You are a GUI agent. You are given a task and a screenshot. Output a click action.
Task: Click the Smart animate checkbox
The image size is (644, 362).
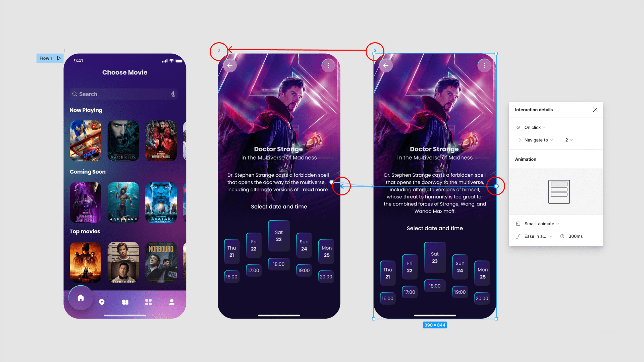click(518, 223)
